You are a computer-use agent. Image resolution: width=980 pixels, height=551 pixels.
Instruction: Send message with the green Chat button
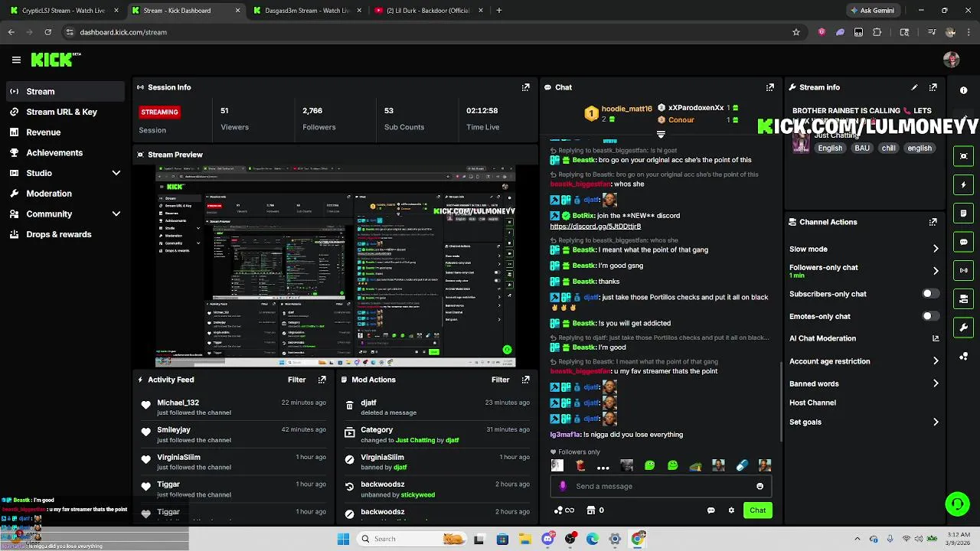[757, 510]
